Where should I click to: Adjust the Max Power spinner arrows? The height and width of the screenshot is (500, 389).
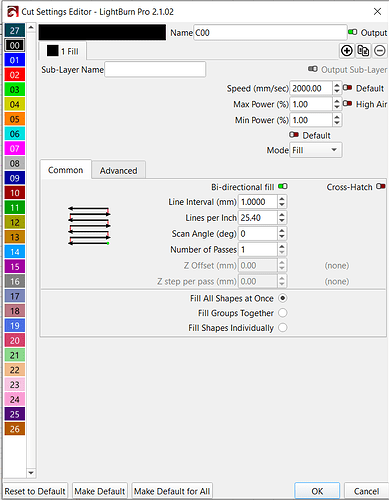(x=337, y=104)
